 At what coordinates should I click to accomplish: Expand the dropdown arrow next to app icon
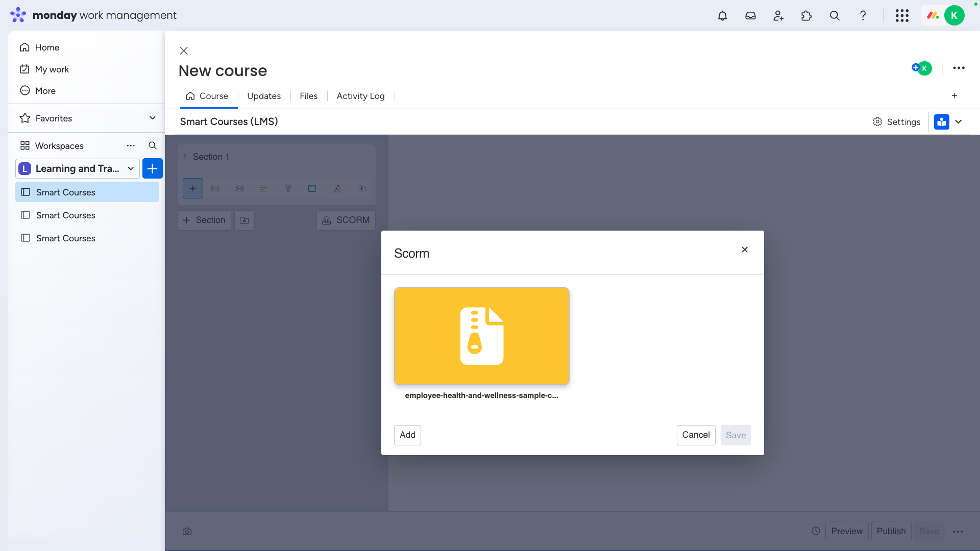[959, 121]
